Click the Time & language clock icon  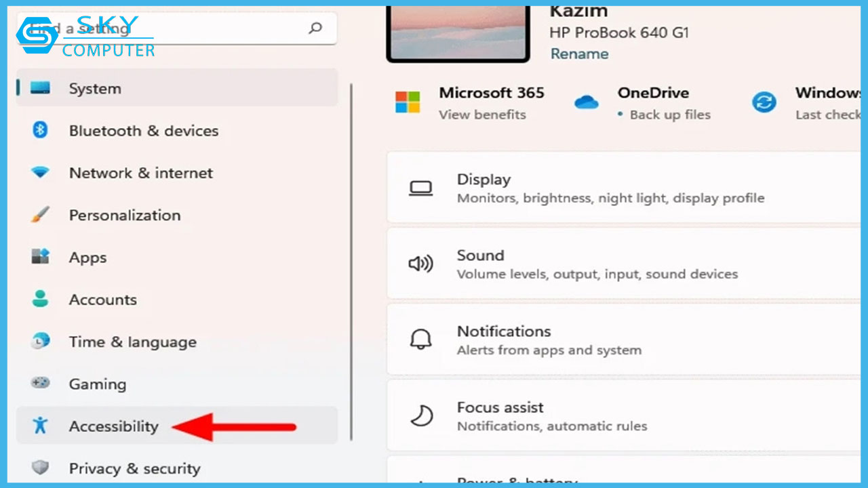click(x=40, y=342)
